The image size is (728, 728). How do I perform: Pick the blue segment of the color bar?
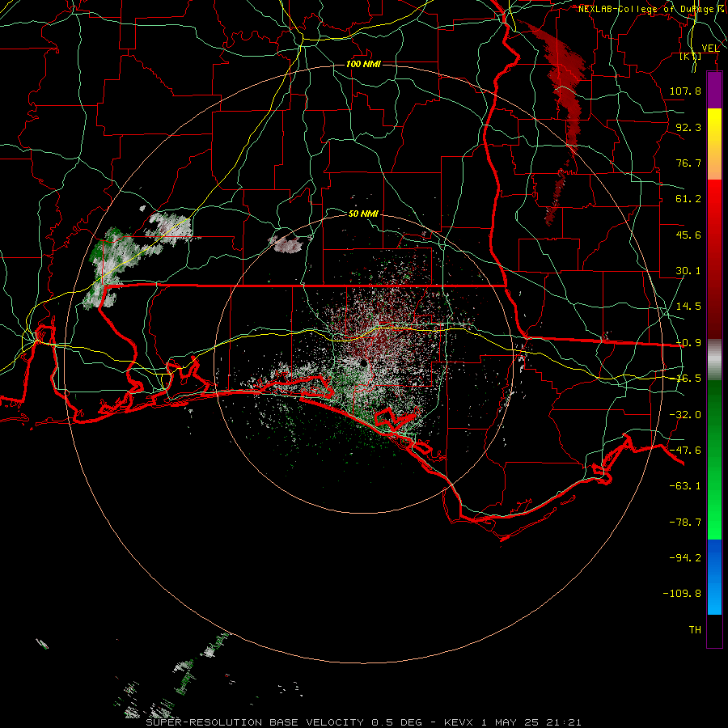[714, 577]
